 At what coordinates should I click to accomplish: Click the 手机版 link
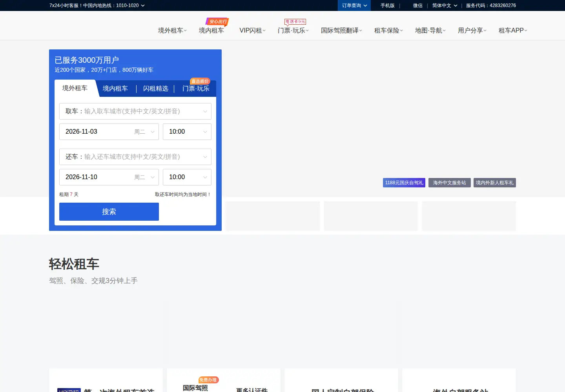(387, 5)
